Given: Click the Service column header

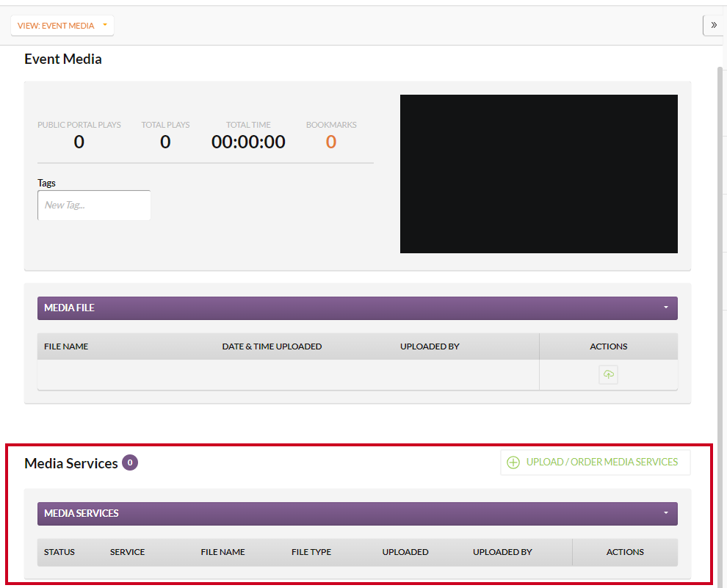Looking at the screenshot, I should pos(128,552).
